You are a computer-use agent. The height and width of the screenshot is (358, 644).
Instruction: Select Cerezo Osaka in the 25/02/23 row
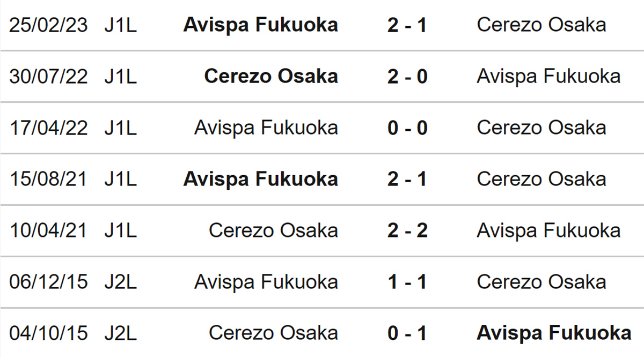[541, 25]
